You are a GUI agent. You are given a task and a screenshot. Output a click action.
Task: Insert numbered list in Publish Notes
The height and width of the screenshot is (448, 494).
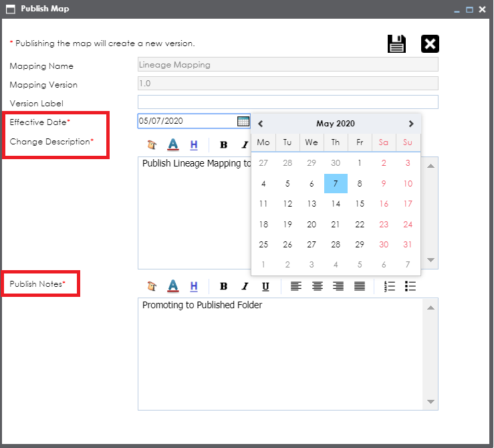click(x=390, y=286)
